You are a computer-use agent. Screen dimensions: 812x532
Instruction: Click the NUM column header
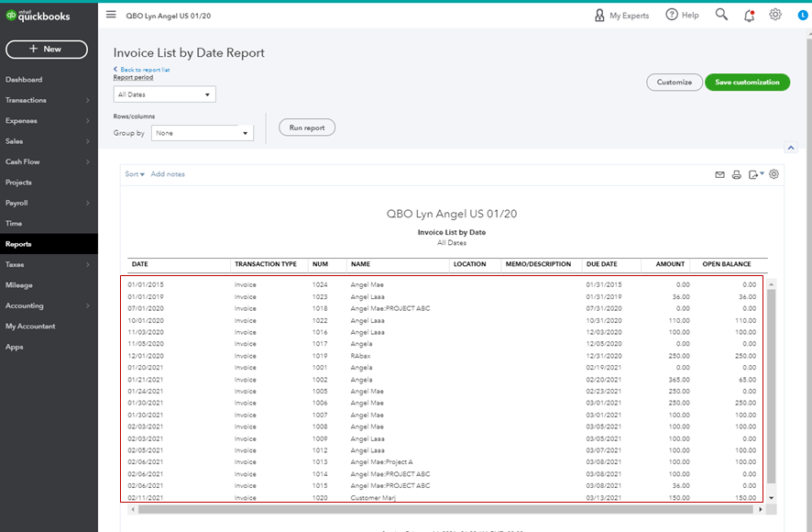(x=320, y=264)
